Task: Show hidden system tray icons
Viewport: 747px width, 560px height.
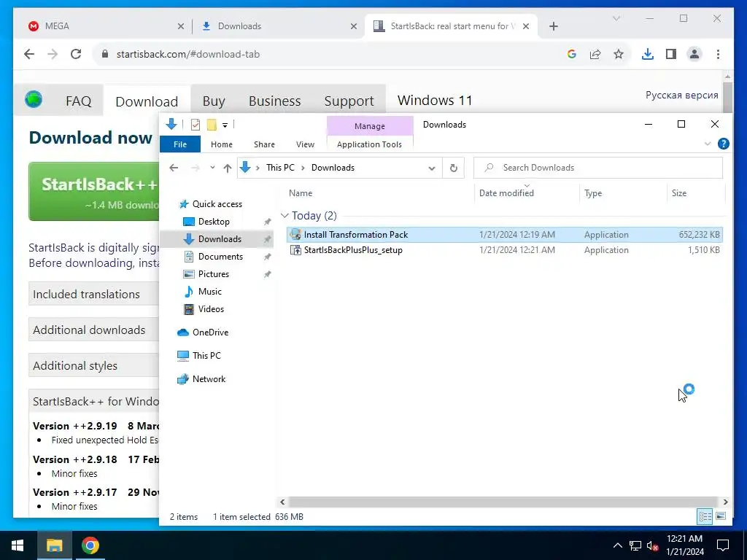Action: [617, 545]
